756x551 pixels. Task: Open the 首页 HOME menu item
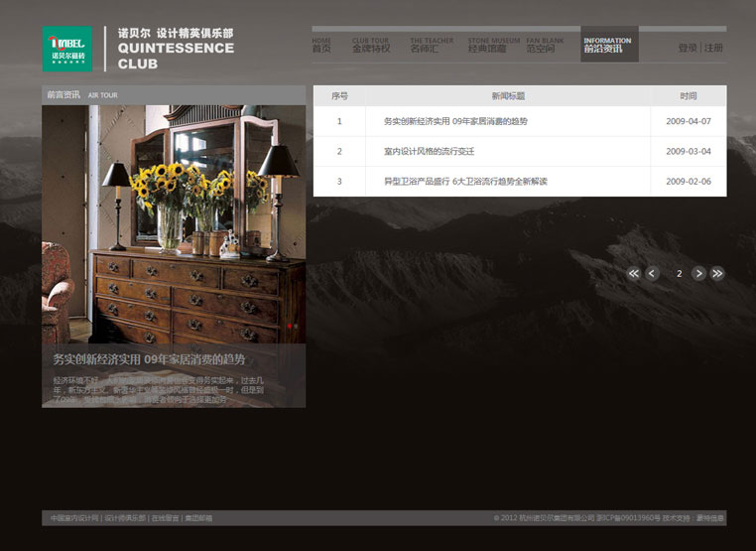click(321, 46)
